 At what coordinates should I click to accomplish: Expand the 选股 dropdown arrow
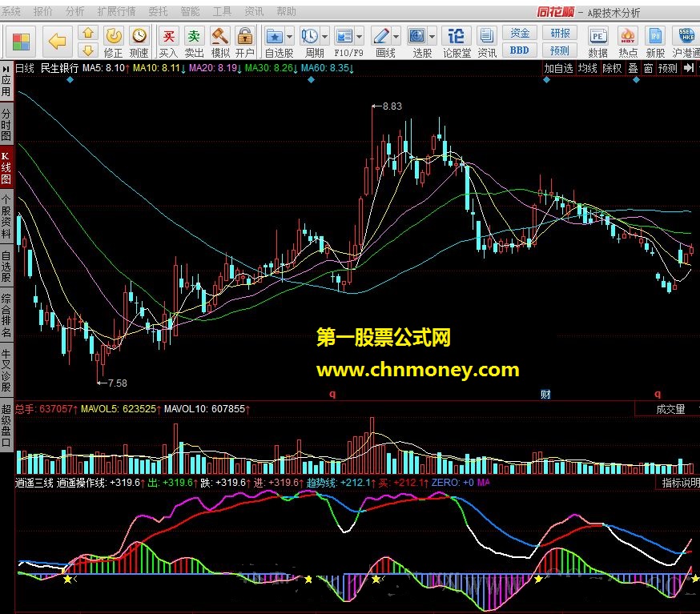tap(432, 37)
